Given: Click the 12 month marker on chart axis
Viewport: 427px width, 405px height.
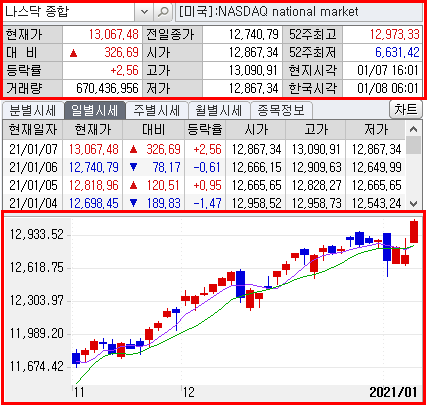Looking at the screenshot, I should [x=188, y=392].
